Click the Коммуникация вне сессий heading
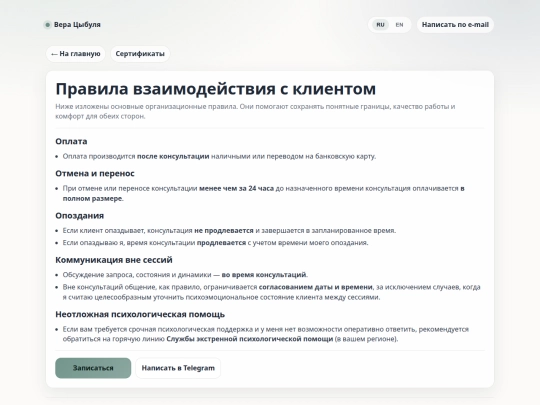The width and height of the screenshot is (540, 405). (114, 260)
